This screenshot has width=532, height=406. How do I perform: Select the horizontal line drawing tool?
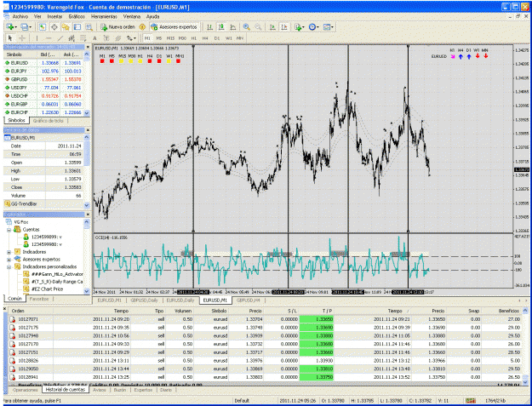pyautogui.click(x=49, y=38)
